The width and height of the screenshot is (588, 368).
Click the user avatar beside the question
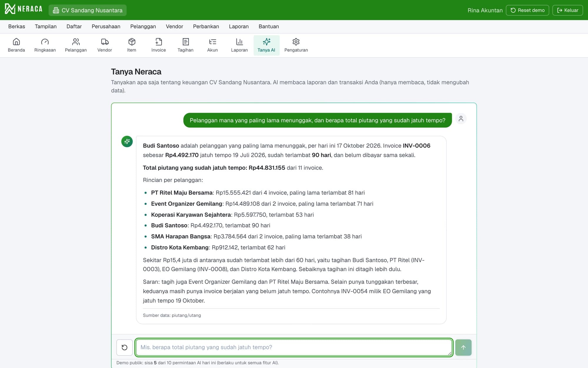click(x=461, y=119)
